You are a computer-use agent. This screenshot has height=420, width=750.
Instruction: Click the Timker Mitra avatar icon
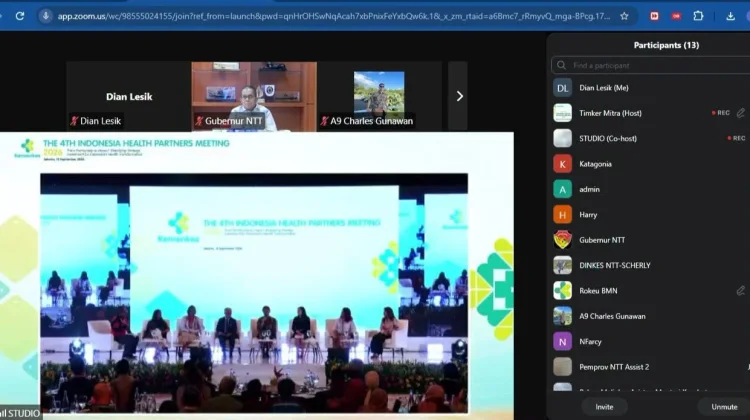(x=562, y=113)
